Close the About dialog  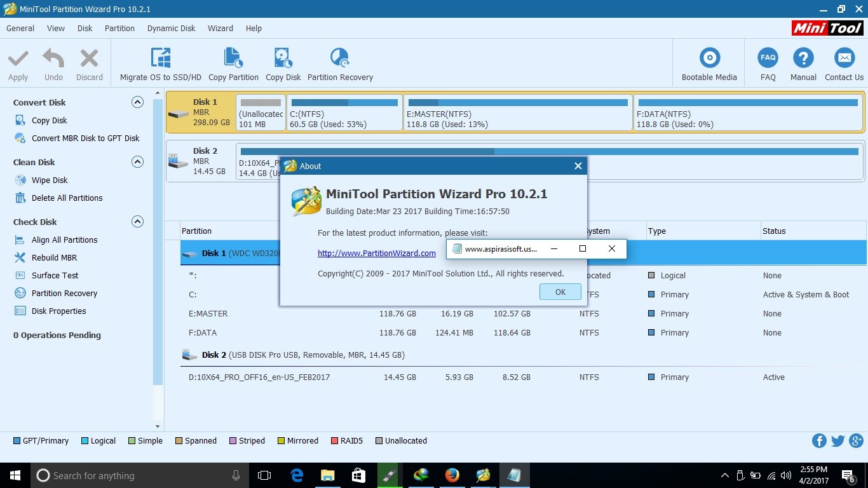(578, 166)
